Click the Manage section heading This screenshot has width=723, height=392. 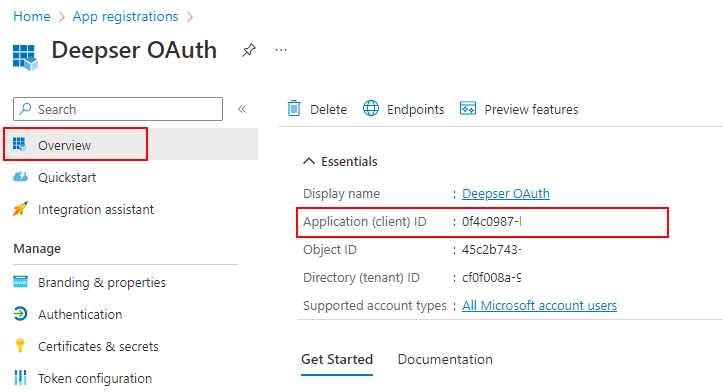(x=37, y=249)
